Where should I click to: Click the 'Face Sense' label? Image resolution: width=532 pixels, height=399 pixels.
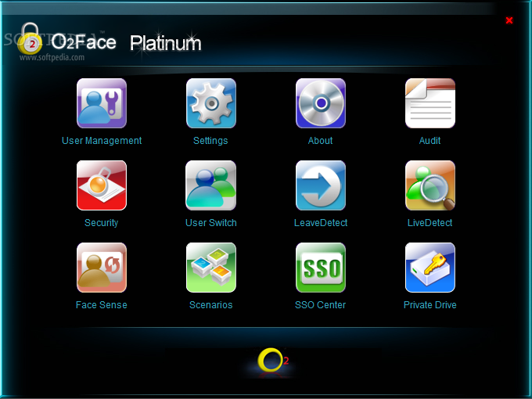pos(102,304)
